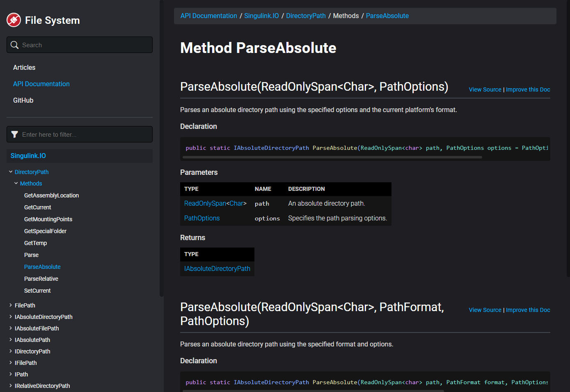The image size is (570, 392).
Task: Expand the IAbsoluteDirectoryPath tree node
Action: click(11, 317)
